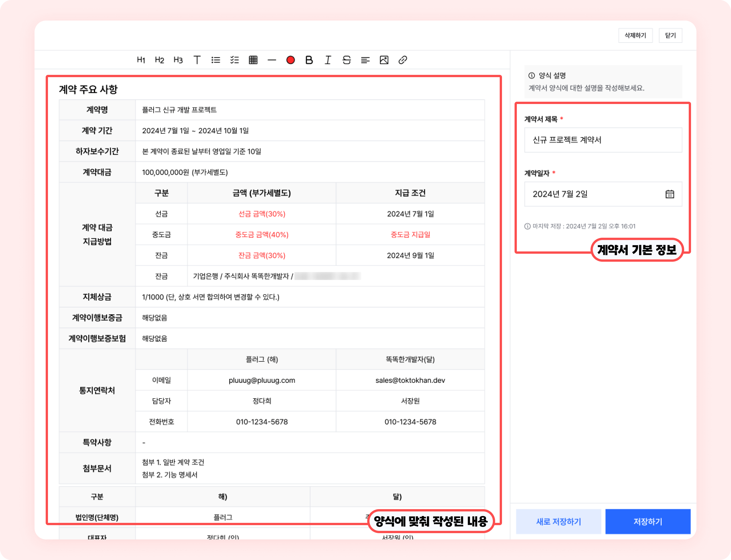This screenshot has width=731, height=560.
Task: Apply Heading 3 style
Action: click(x=178, y=60)
